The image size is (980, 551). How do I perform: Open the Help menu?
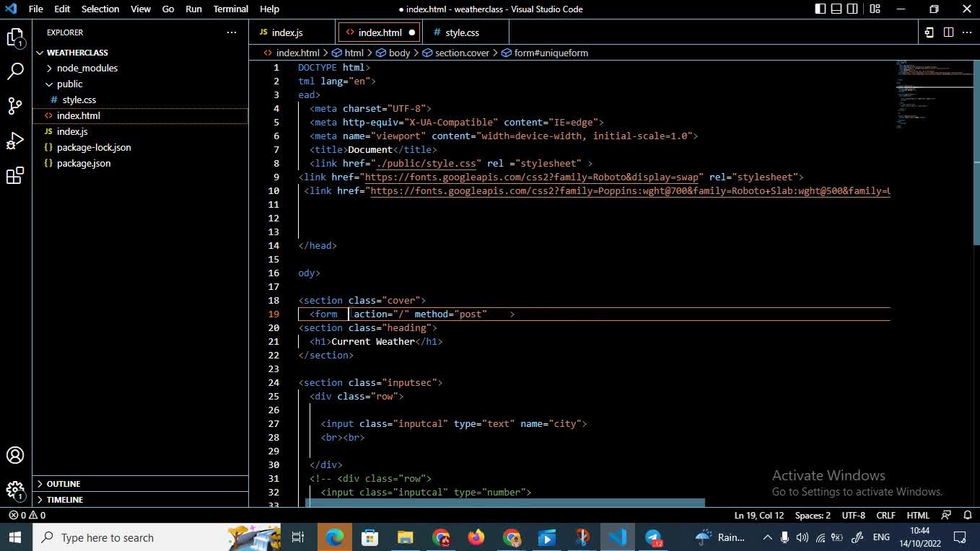[269, 9]
